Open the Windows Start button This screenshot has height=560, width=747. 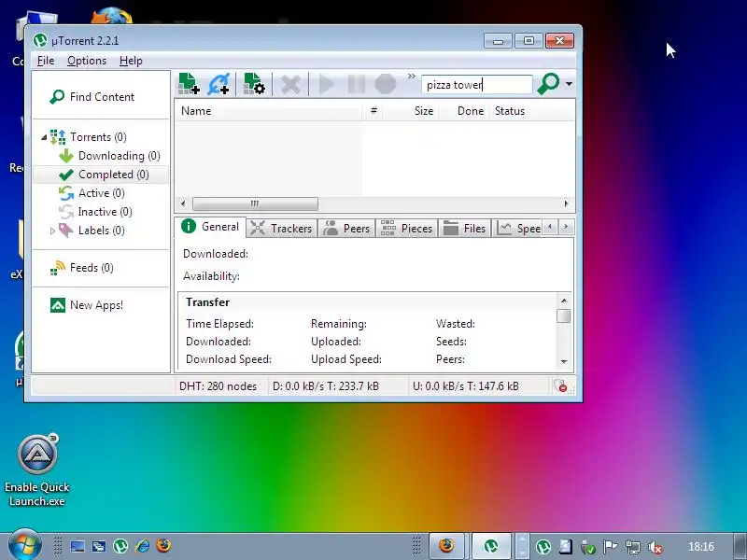(x=24, y=545)
